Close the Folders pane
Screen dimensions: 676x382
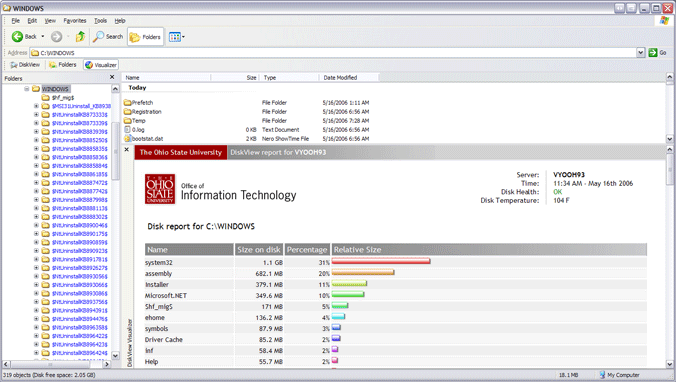tap(112, 77)
